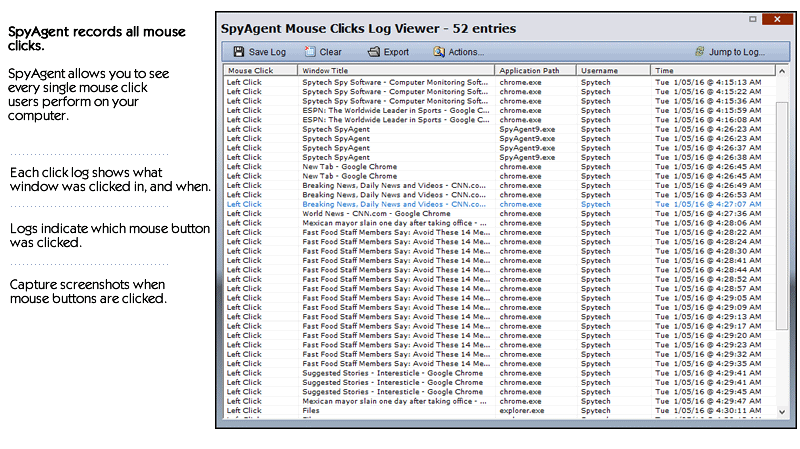Select the CNN entry at 4:26:49 AM
Screen dimensions: 800x449
[x=499, y=185]
